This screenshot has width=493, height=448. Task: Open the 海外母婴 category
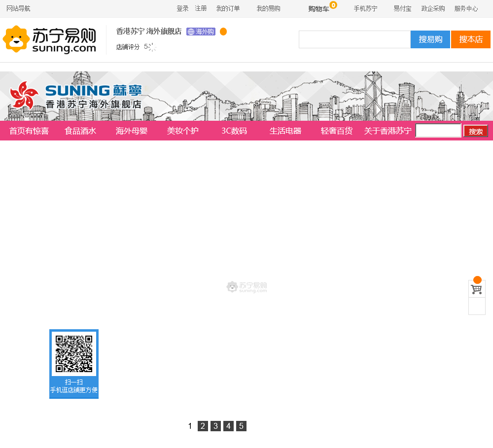click(132, 131)
